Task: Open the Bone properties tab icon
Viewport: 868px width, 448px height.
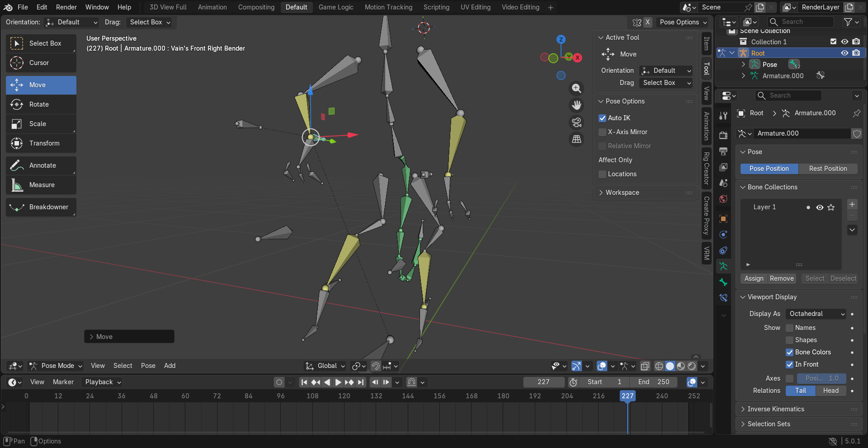Action: point(723,282)
